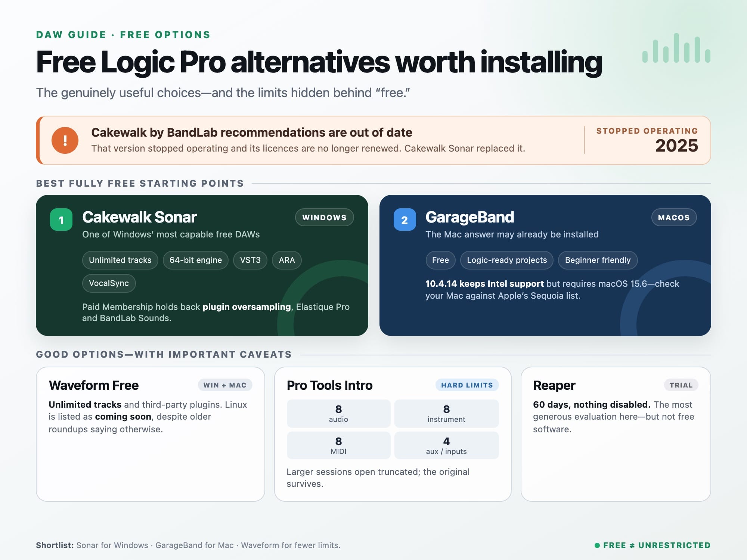The width and height of the screenshot is (747, 560).
Task: Click the VocalSync tag
Action: 109,283
